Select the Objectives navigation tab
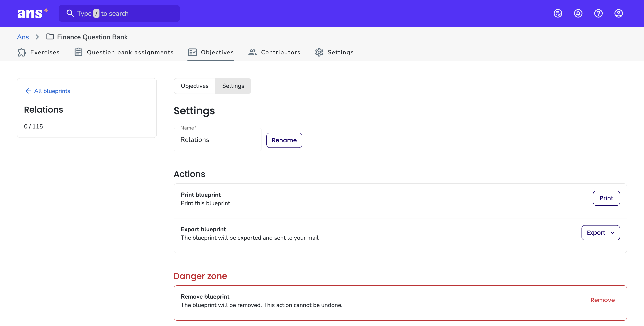Image resolution: width=644 pixels, height=326 pixels. coord(211,52)
